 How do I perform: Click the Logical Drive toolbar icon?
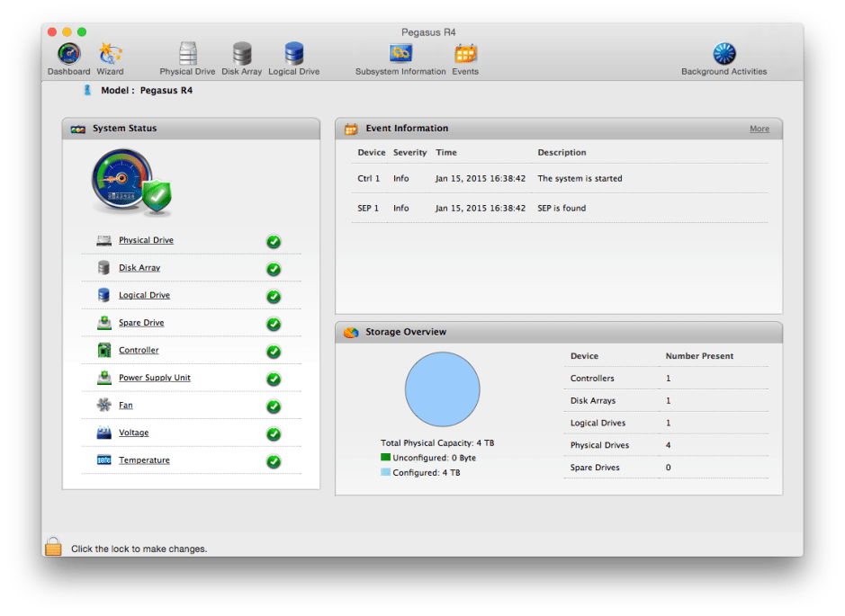pos(293,52)
